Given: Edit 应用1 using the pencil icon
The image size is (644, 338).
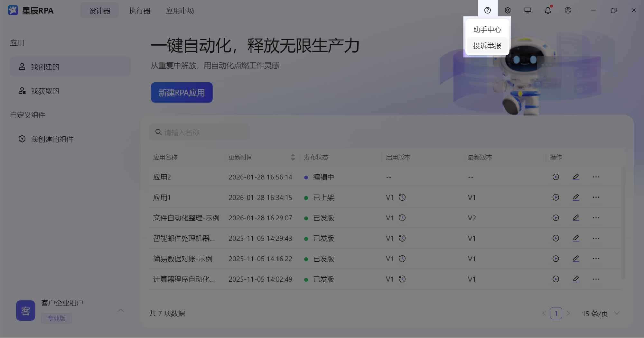Looking at the screenshot, I should pyautogui.click(x=576, y=197).
